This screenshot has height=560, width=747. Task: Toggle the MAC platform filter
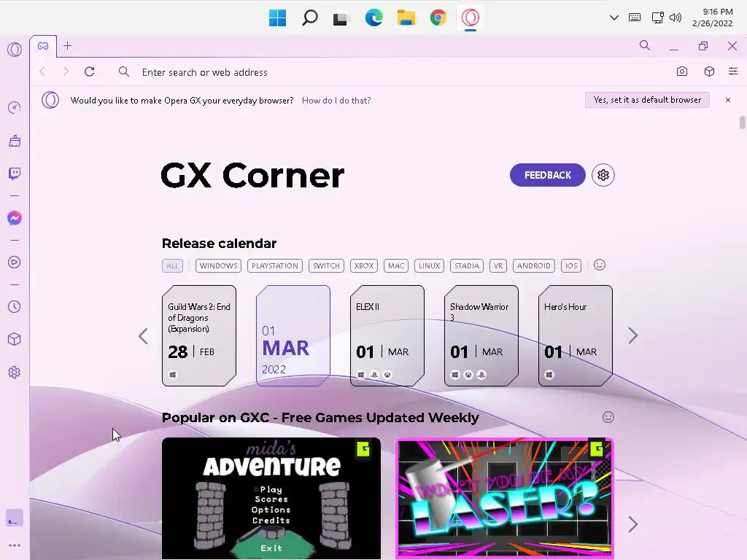[396, 265]
